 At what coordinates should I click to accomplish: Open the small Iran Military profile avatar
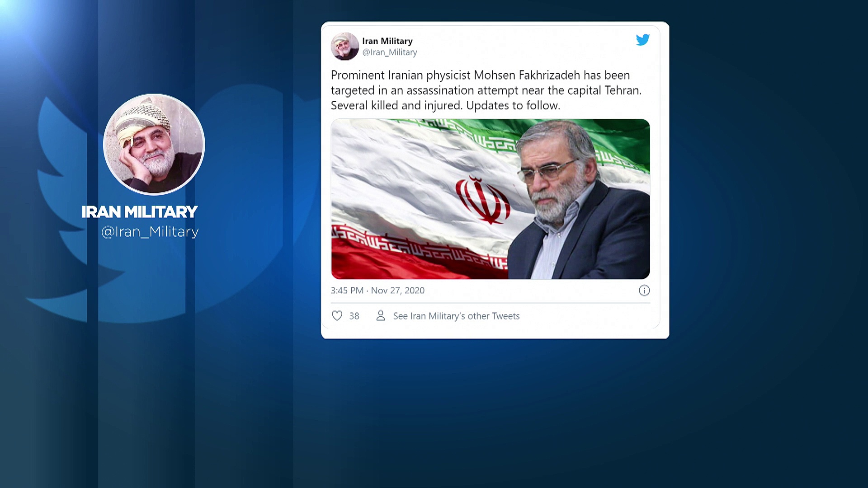pyautogui.click(x=345, y=46)
